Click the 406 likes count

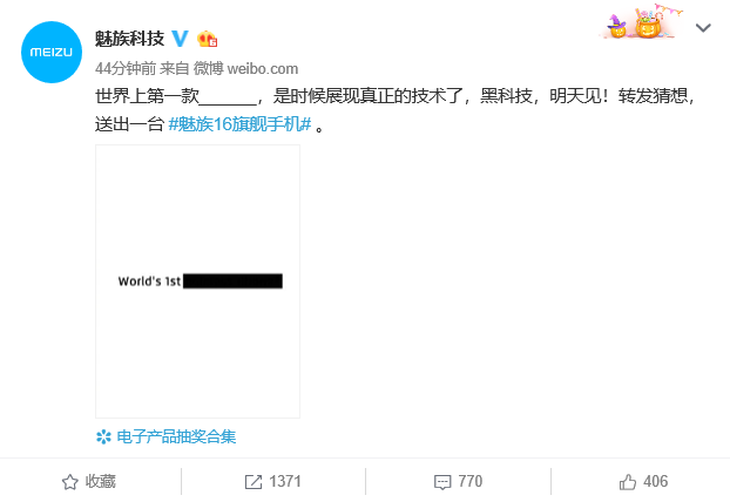coord(656,482)
